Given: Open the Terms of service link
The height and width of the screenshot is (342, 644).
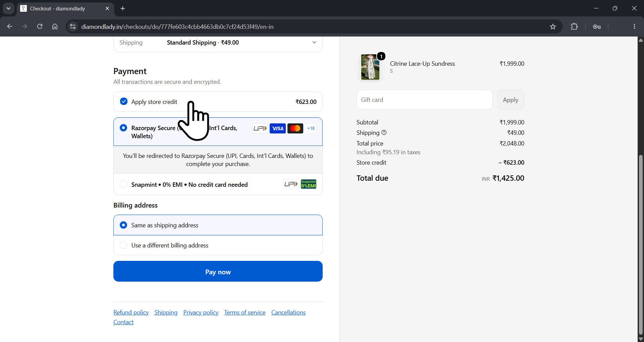Looking at the screenshot, I should point(245,312).
